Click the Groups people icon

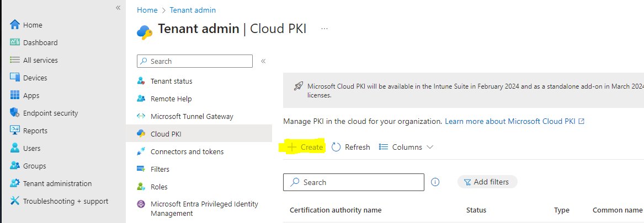click(x=15, y=166)
